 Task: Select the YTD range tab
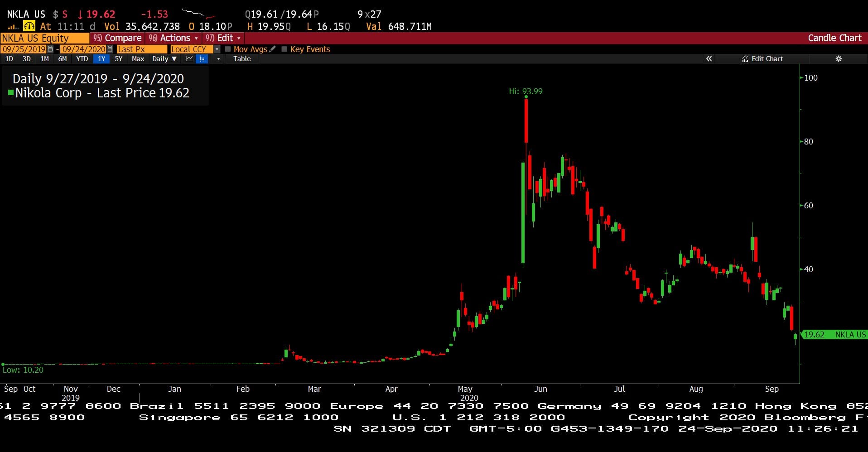coord(82,59)
